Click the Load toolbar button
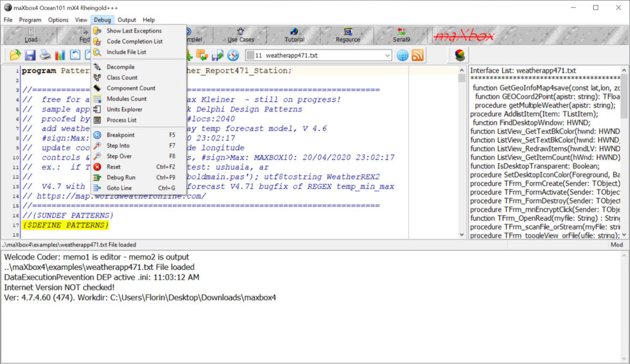630x364 pixels. [x=31, y=36]
